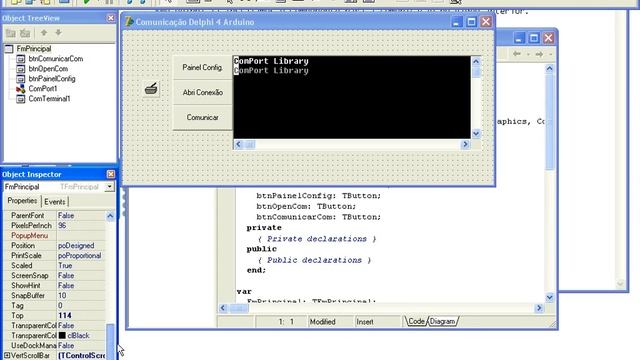Select FmPrincipal root node label
The width and height of the screenshot is (640, 360).
point(34,49)
